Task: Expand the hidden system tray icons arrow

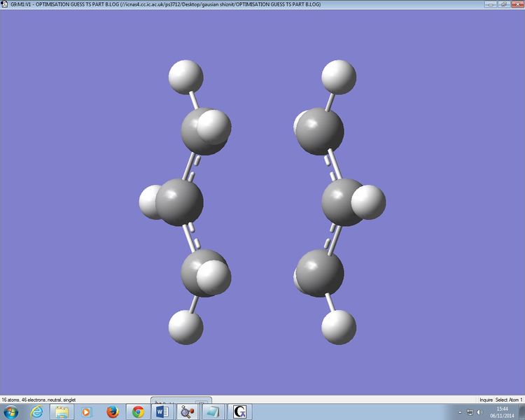Action: pos(460,412)
